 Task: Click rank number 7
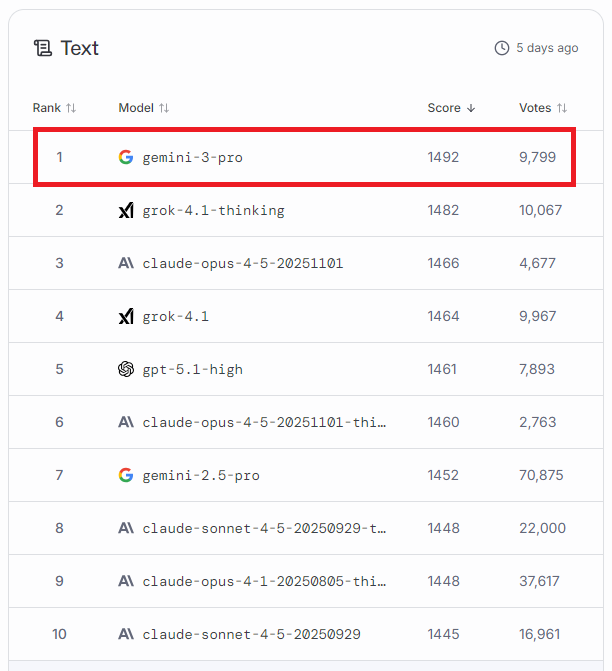click(59, 475)
